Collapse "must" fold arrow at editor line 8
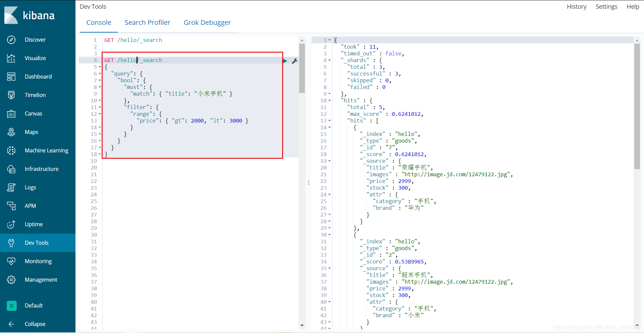This screenshot has height=333, width=644. pos(100,87)
